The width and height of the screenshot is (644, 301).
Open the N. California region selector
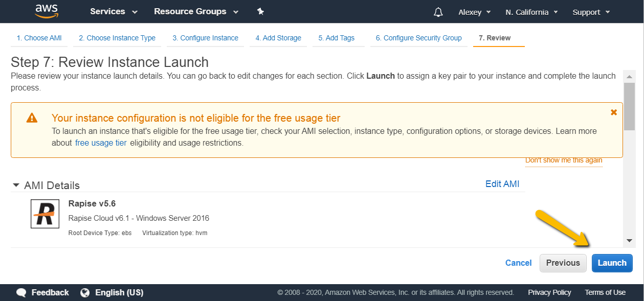pos(531,12)
